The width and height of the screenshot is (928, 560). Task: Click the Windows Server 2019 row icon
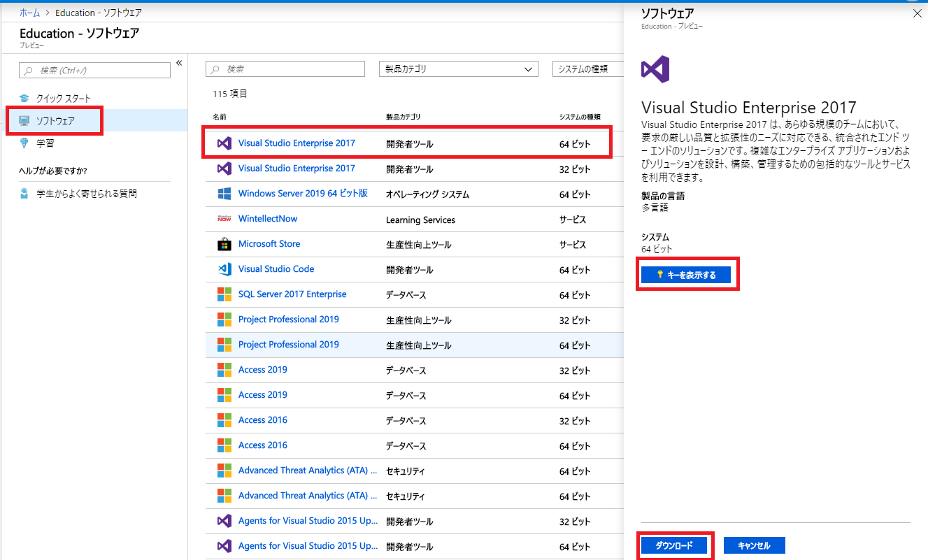click(224, 194)
